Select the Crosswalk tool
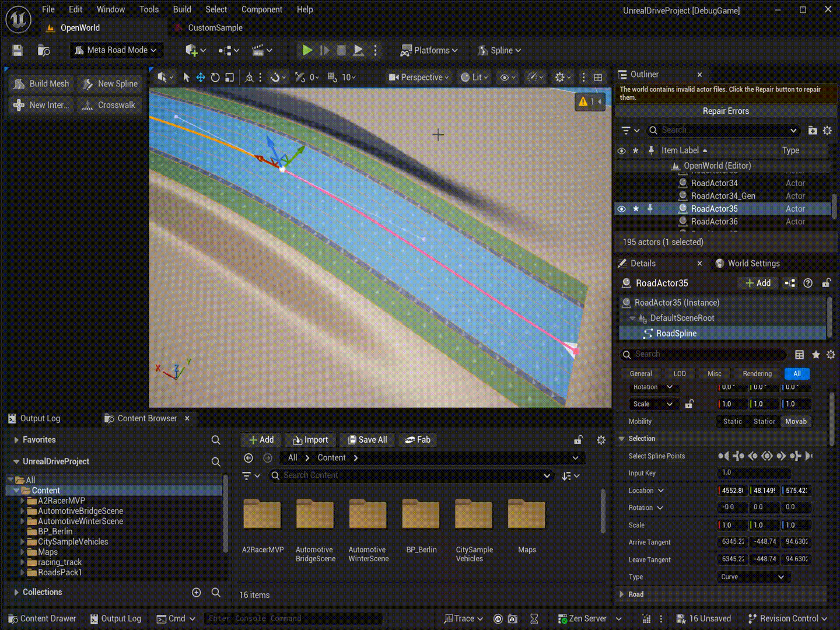This screenshot has height=630, width=840. point(111,105)
